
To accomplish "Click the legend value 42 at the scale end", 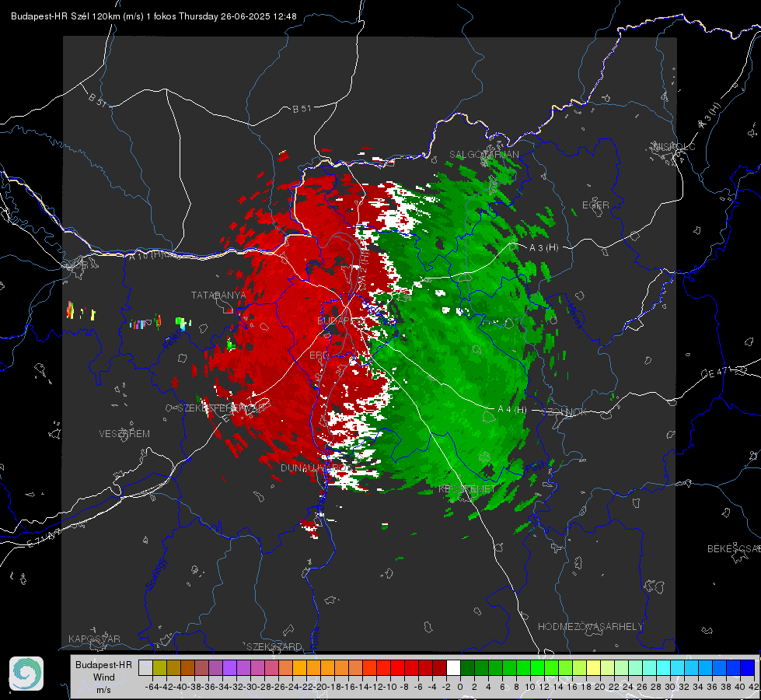I will pyautogui.click(x=754, y=687).
